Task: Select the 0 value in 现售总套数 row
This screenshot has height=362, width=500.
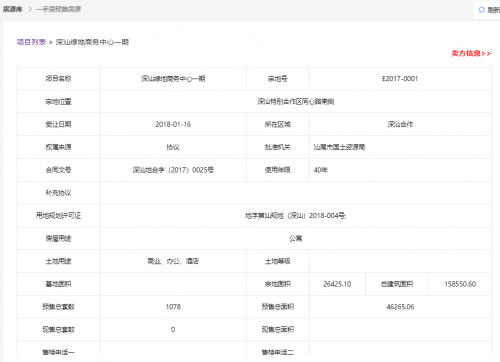Action: click(173, 329)
